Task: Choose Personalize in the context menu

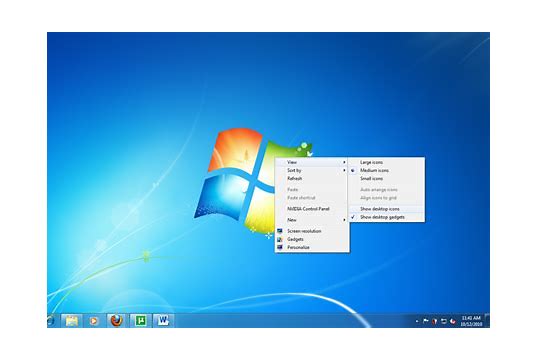Action: click(x=312, y=247)
